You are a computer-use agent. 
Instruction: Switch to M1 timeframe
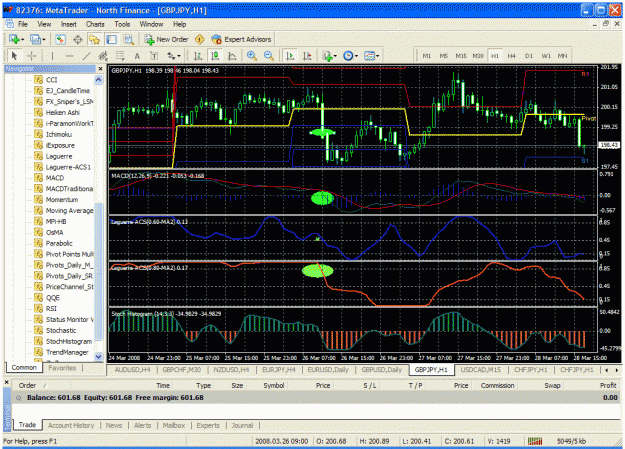point(426,56)
